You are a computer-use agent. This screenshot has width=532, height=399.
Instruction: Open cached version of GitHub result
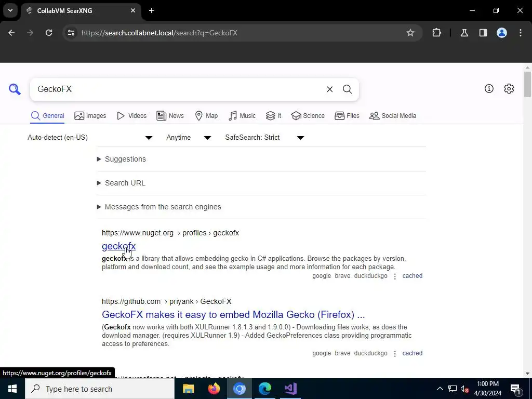tap(412, 353)
